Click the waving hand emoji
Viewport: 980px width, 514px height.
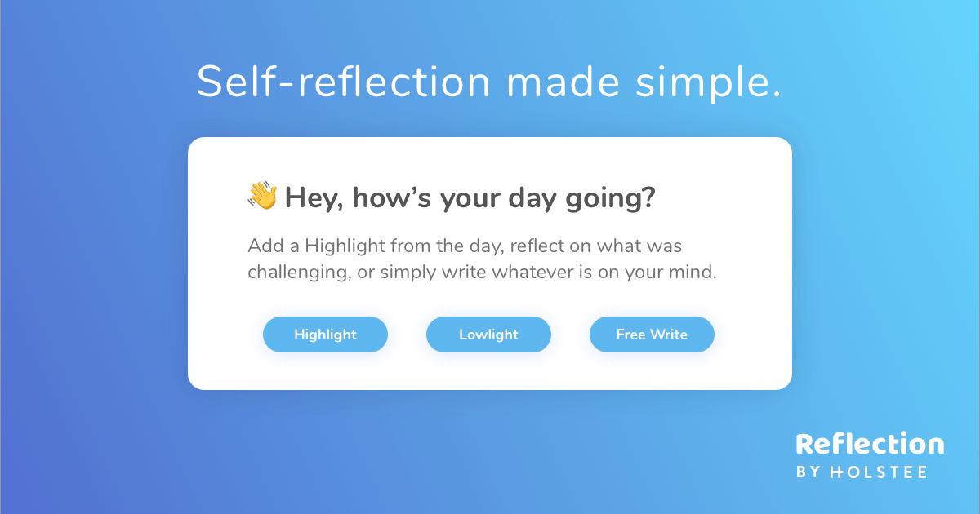point(261,196)
